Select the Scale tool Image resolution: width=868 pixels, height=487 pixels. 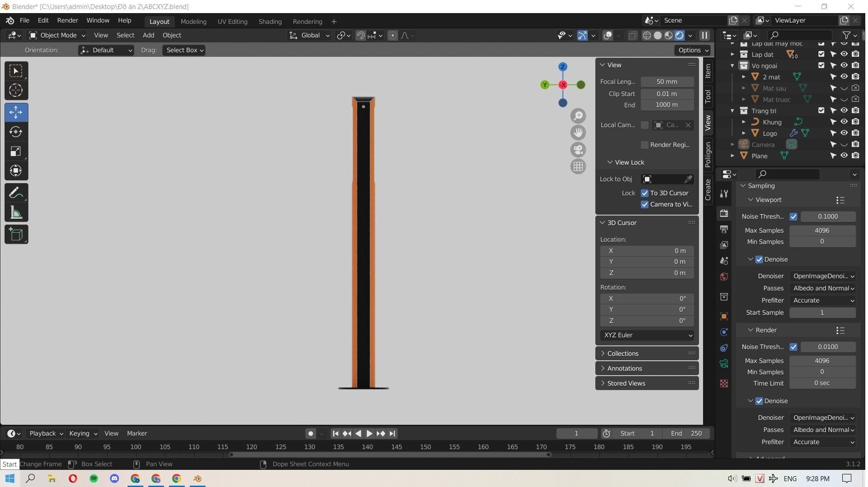coord(16,152)
